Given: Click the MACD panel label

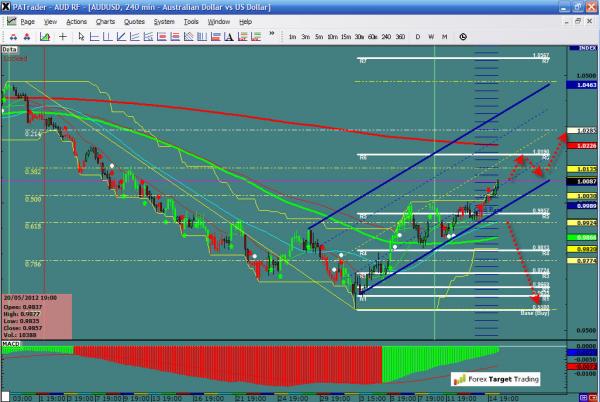Looking at the screenshot, I should (x=12, y=344).
